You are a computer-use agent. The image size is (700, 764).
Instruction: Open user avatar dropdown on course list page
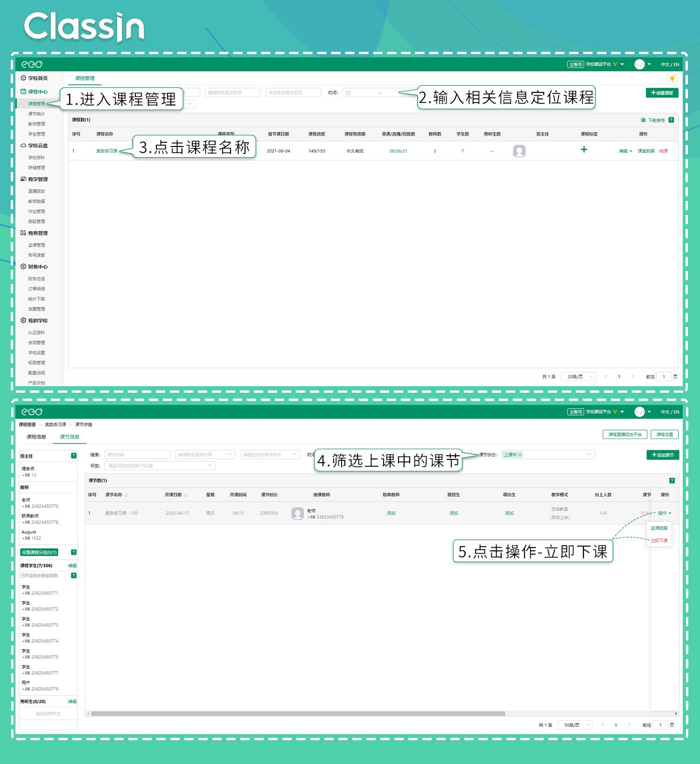click(643, 64)
